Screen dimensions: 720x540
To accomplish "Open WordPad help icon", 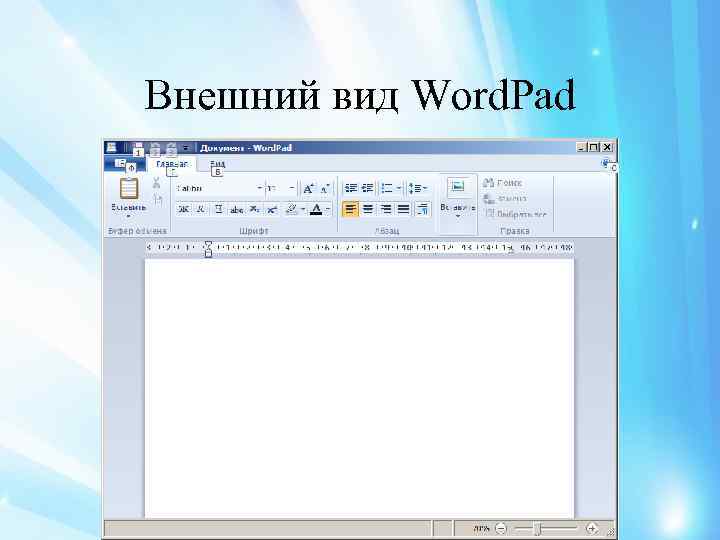I will tap(606, 163).
